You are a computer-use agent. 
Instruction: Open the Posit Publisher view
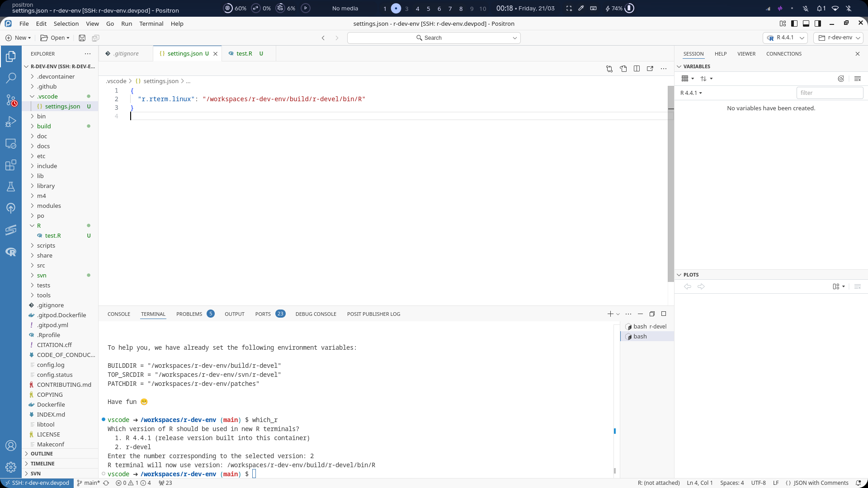11,208
